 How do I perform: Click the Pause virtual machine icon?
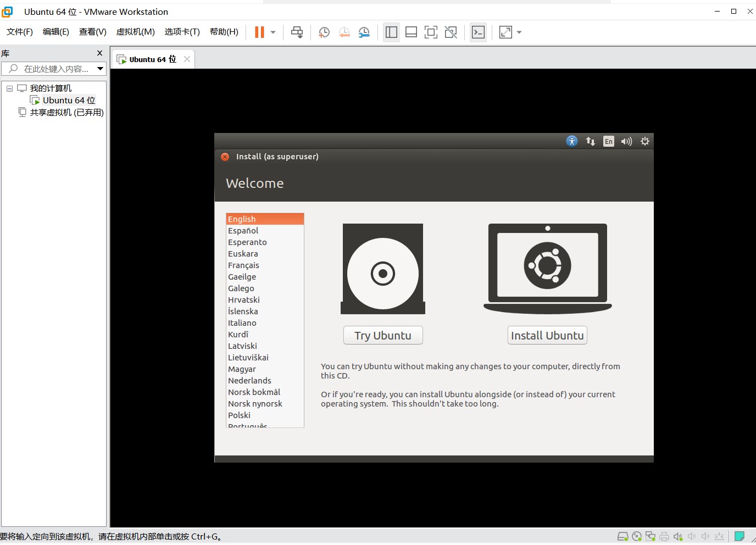pyautogui.click(x=259, y=32)
